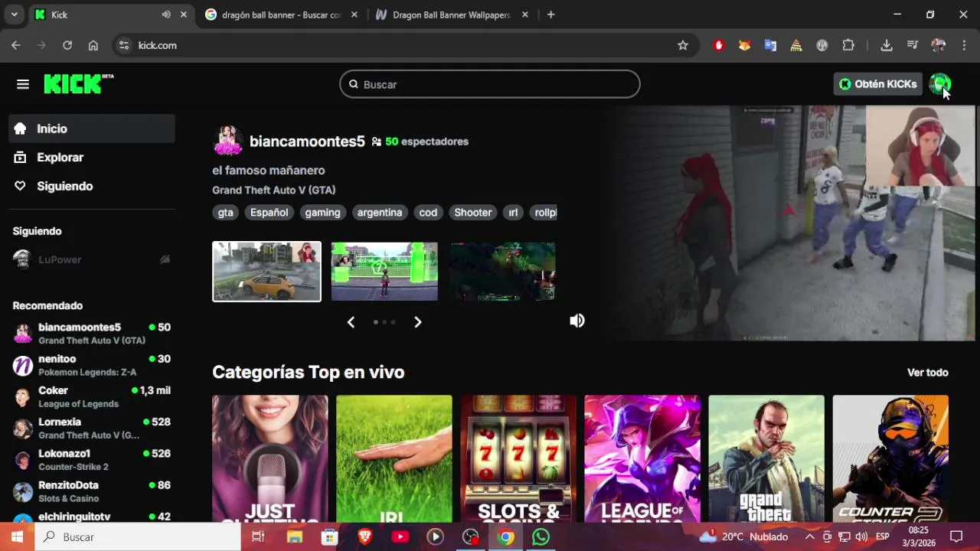Screen dimensions: 980x551
Task: Click the browser home button
Action: [x=93, y=45]
